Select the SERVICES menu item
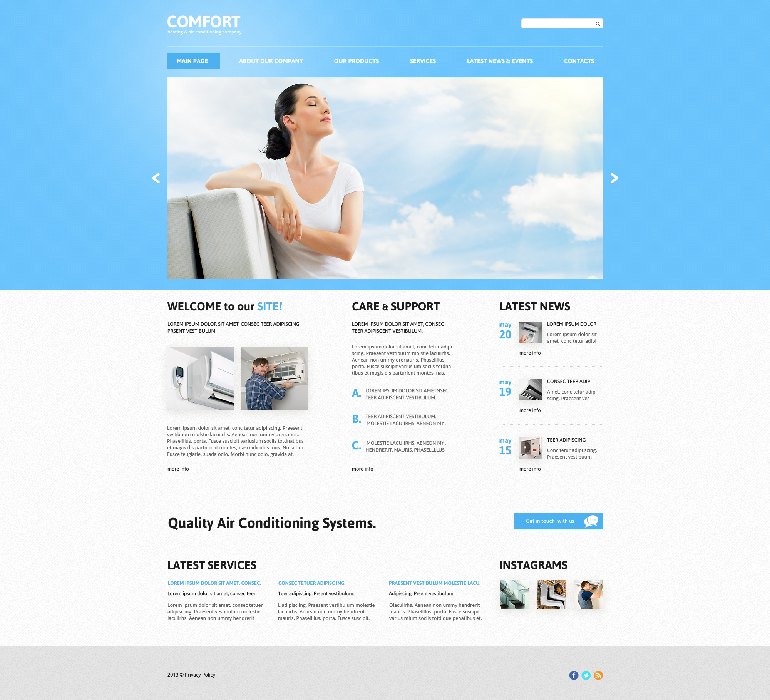 coord(423,60)
